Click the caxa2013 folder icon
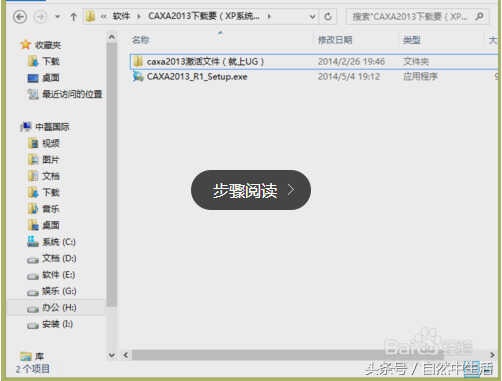Screen dimensions: 502x381 tap(138, 61)
